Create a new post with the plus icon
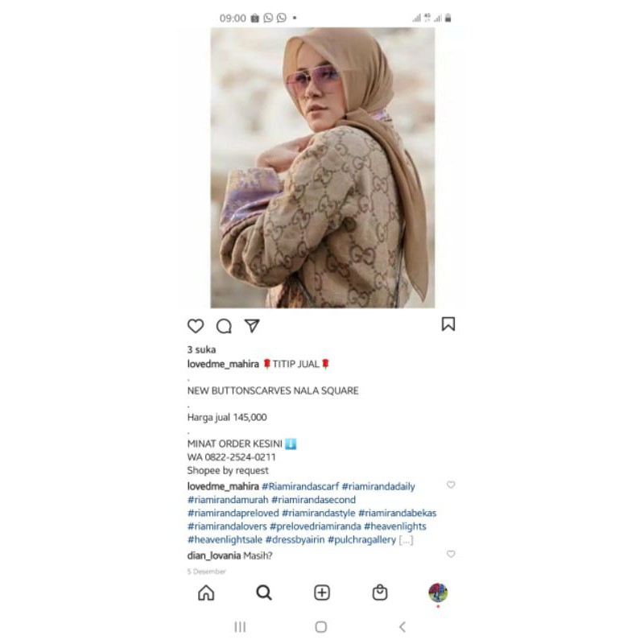The width and height of the screenshot is (644, 644). 322,592
